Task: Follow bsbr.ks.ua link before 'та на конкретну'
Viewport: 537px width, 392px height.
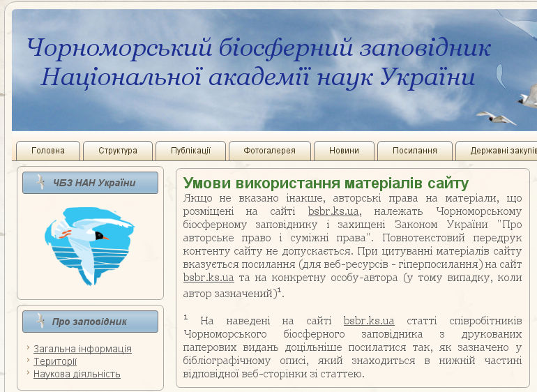Action: (209, 277)
